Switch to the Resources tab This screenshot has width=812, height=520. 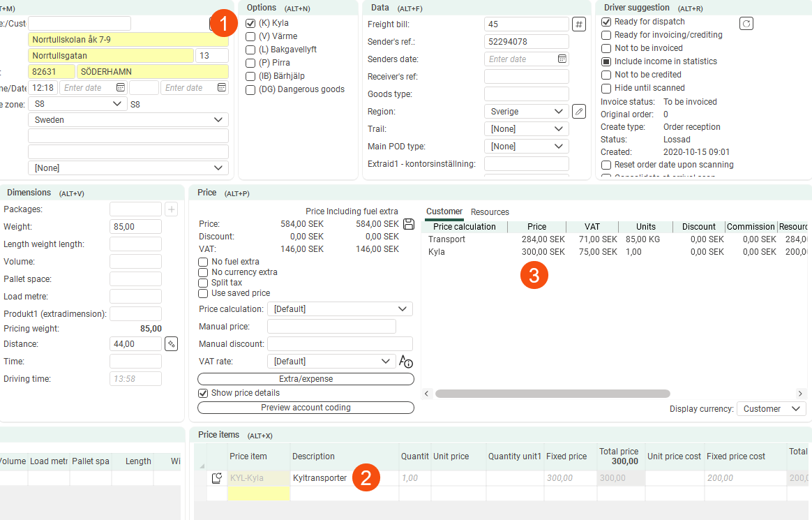[490, 212]
